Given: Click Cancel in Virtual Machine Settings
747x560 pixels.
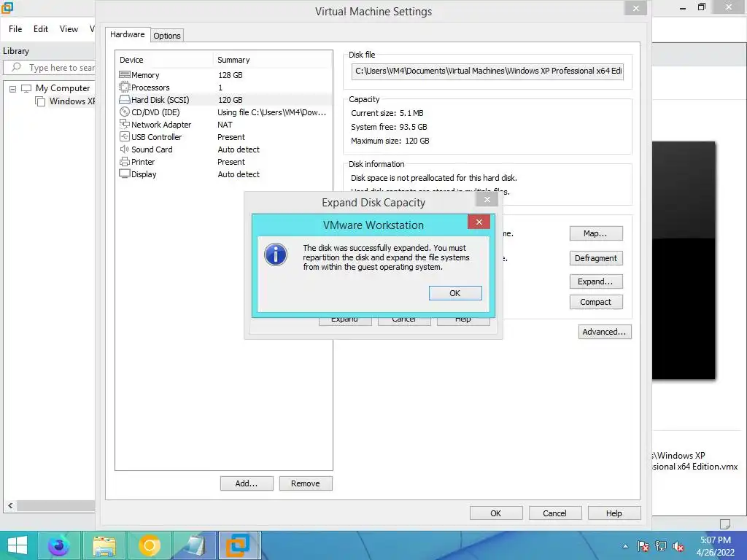Looking at the screenshot, I should click(x=554, y=513).
